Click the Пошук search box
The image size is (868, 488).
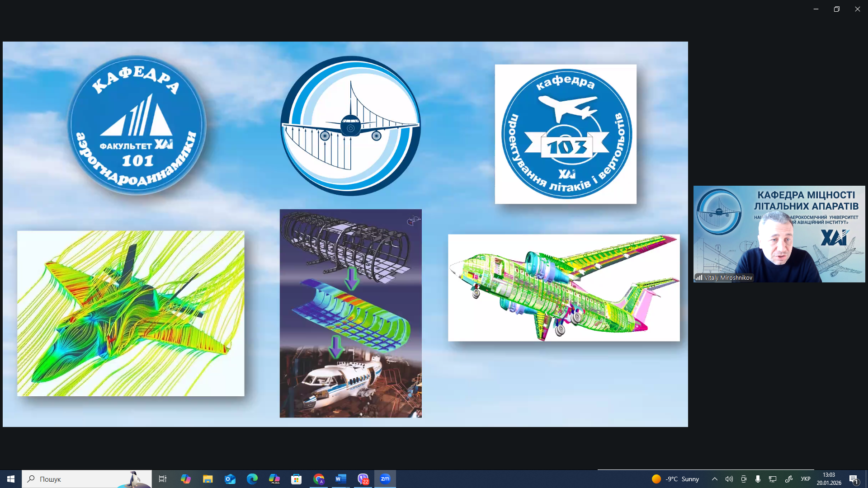tap(86, 479)
